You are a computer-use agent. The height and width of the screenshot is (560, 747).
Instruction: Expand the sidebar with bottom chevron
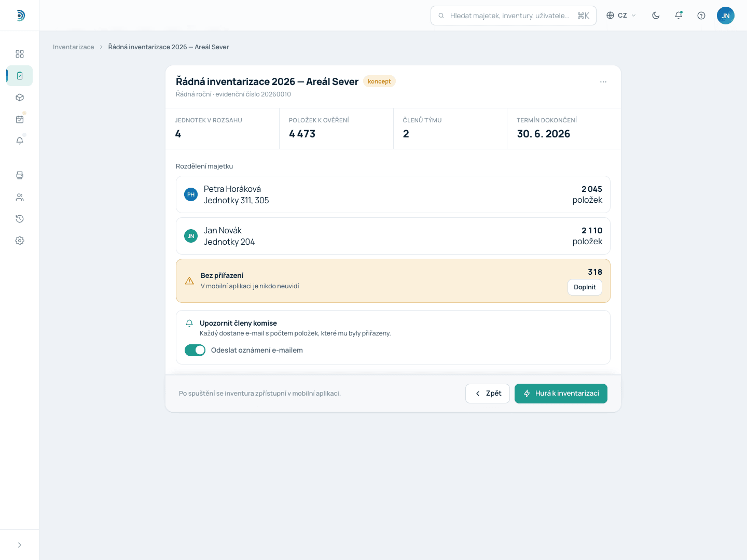[20, 545]
